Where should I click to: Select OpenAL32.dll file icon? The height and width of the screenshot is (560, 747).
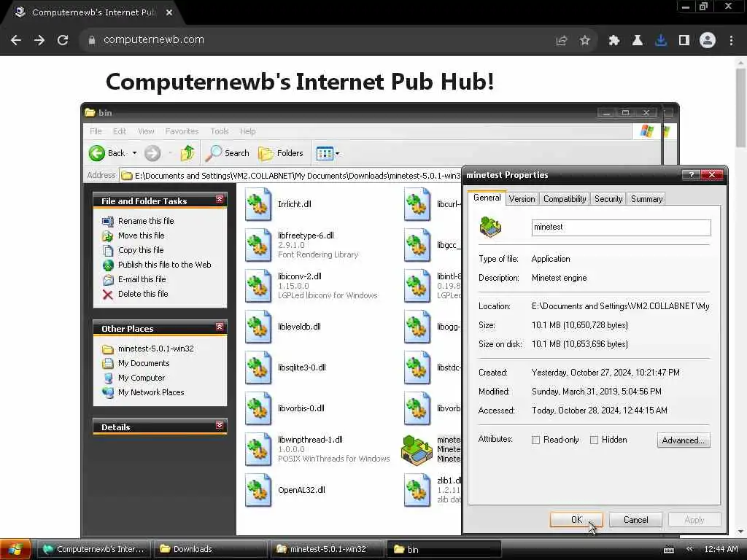tap(258, 490)
